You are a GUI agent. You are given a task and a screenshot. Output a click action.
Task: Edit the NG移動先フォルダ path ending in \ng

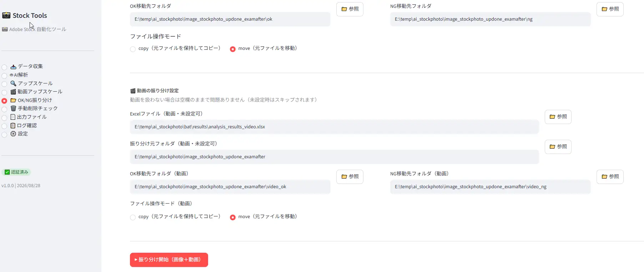tap(490, 19)
